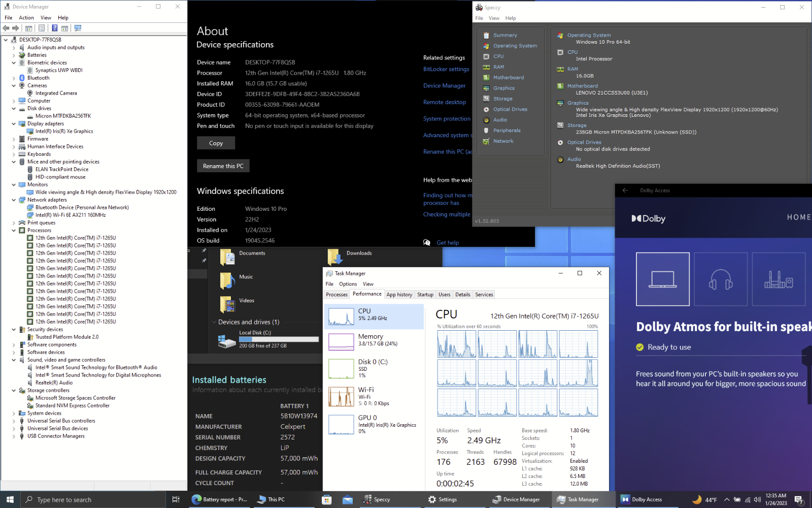Image resolution: width=812 pixels, height=508 pixels.
Task: Open the Device Manager link in Settings
Action: click(x=444, y=86)
